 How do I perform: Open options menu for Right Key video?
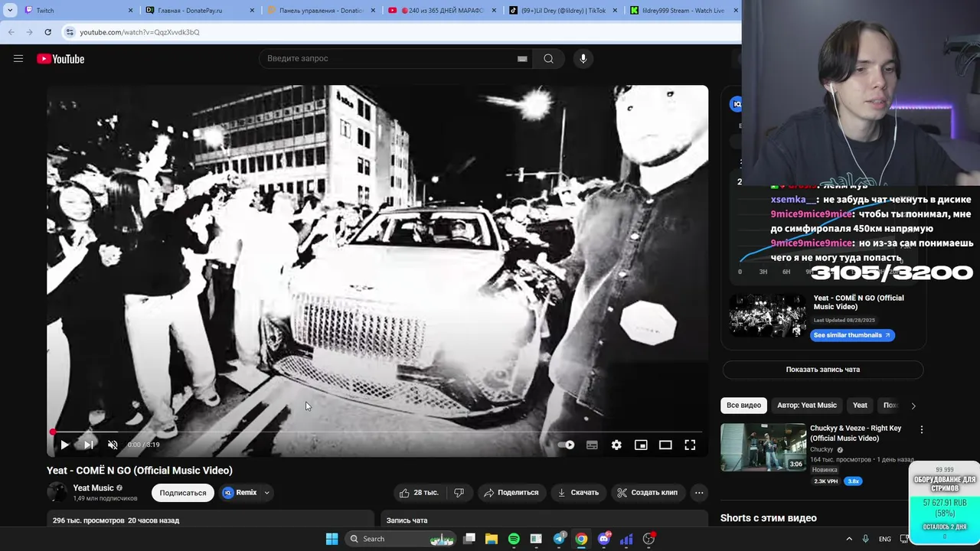pyautogui.click(x=922, y=430)
